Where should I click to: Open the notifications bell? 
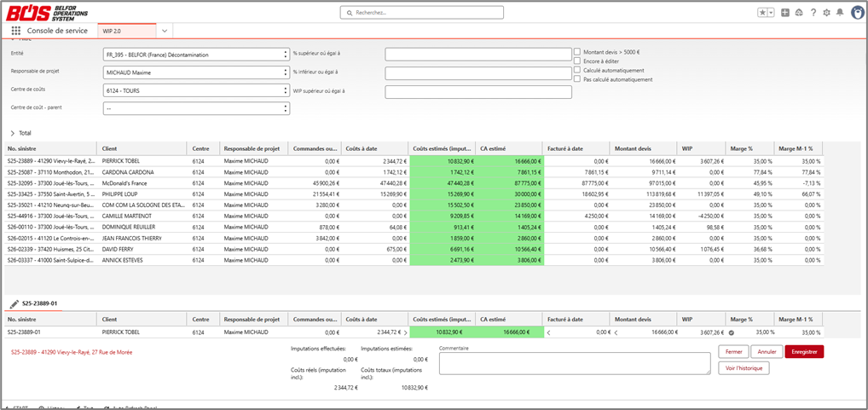point(840,13)
